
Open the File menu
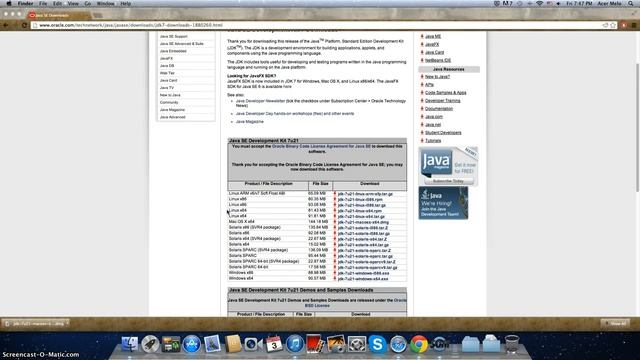tap(43, 3)
